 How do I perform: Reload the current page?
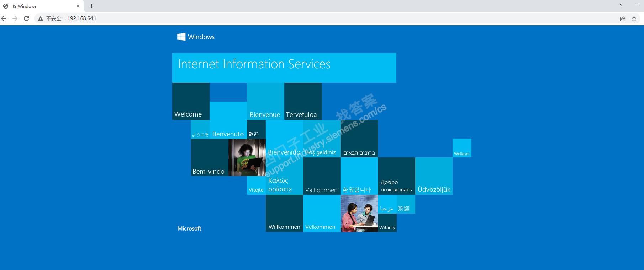coord(26,18)
